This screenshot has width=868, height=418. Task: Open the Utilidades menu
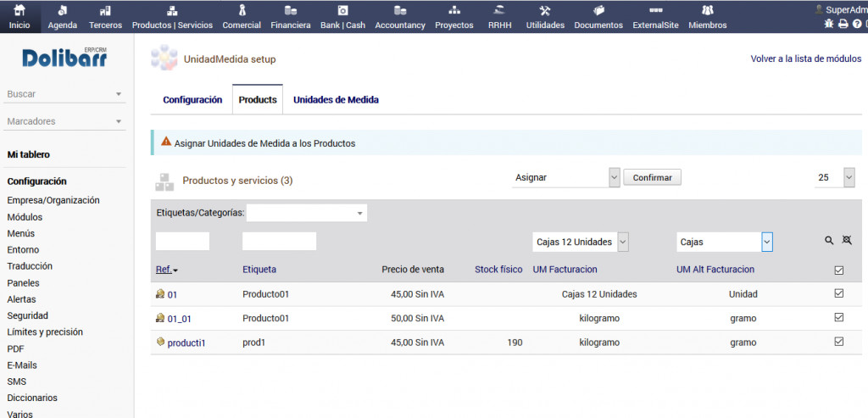(545, 17)
